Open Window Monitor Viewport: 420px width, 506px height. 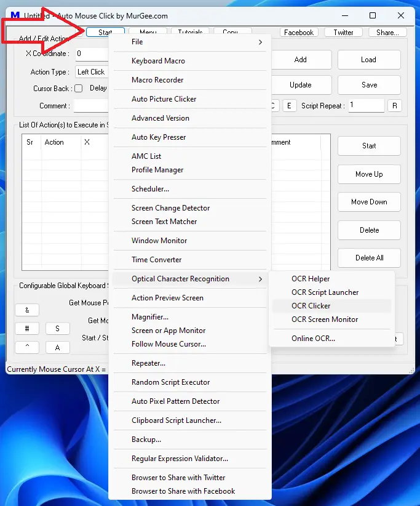[190, 241]
